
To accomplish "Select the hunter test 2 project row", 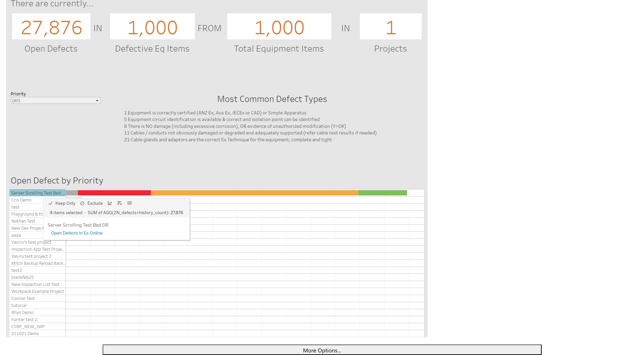I will (37, 319).
